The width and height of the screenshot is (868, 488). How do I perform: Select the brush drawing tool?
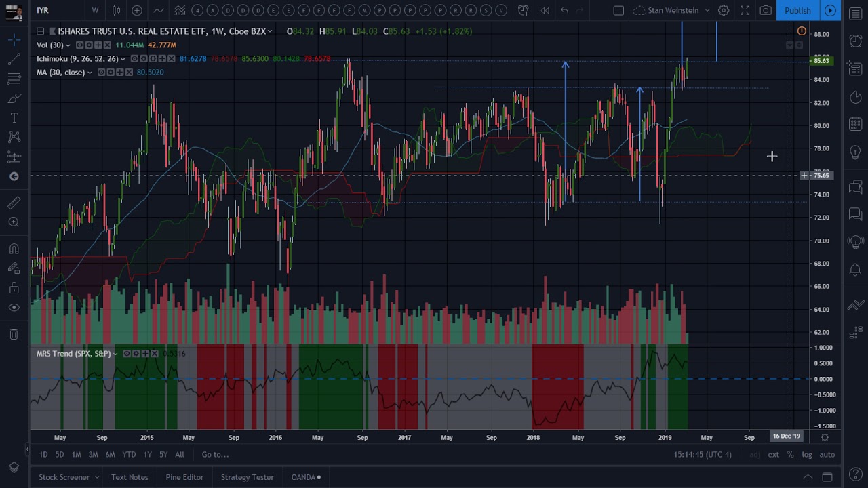pos(14,99)
